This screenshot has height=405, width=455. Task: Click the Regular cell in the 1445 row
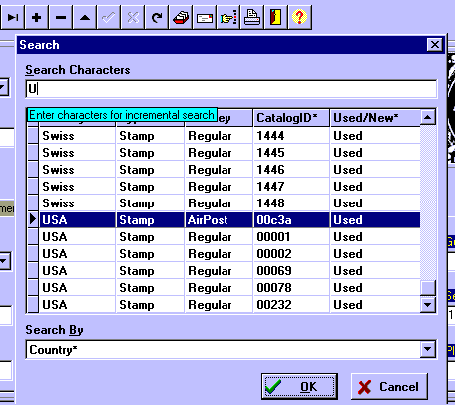218,153
